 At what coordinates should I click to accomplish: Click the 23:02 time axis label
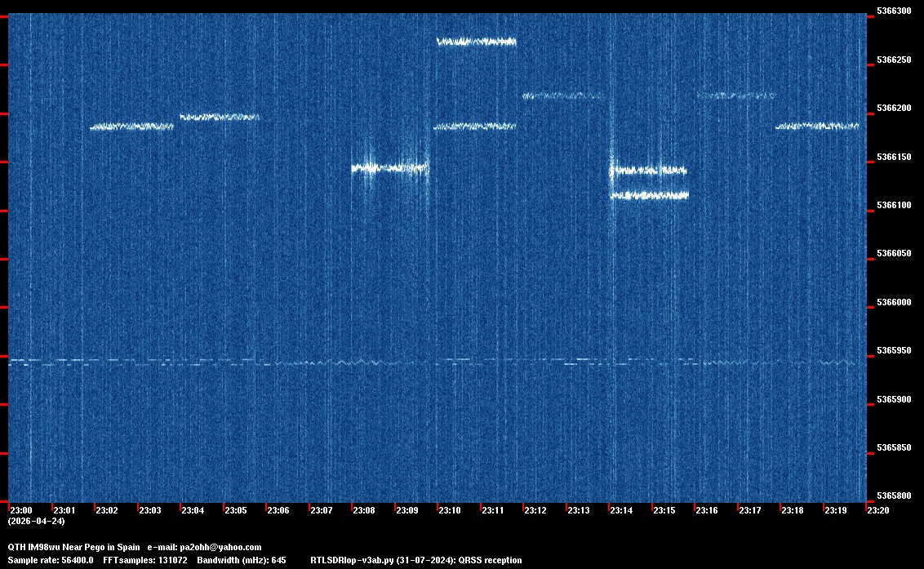(x=107, y=510)
